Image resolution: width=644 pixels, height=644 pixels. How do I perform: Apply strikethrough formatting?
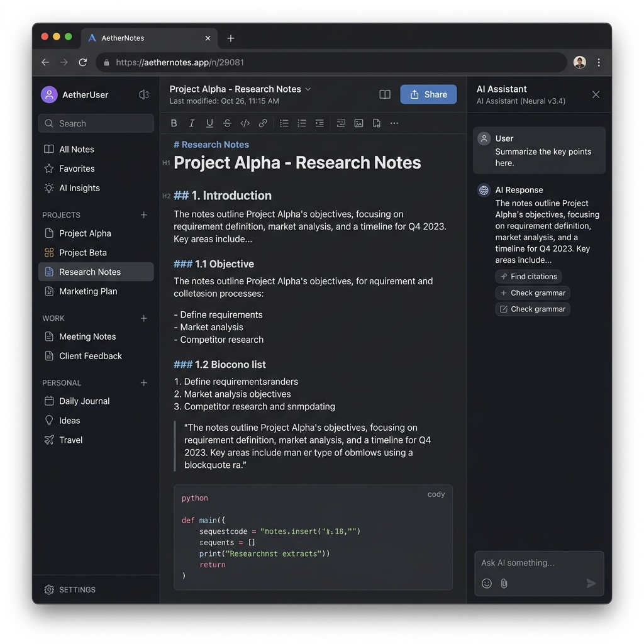click(227, 123)
